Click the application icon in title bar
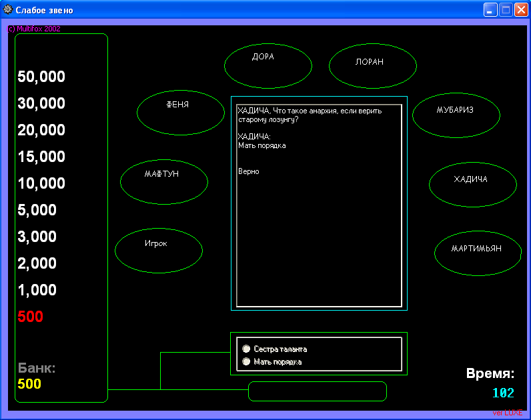Image resolution: width=531 pixels, height=420 pixels. tap(8, 10)
